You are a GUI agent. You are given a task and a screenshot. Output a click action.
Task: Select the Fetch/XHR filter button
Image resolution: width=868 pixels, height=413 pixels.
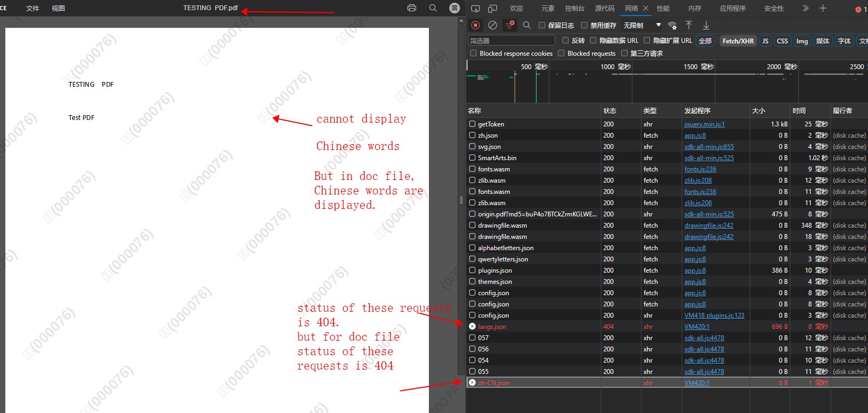738,41
